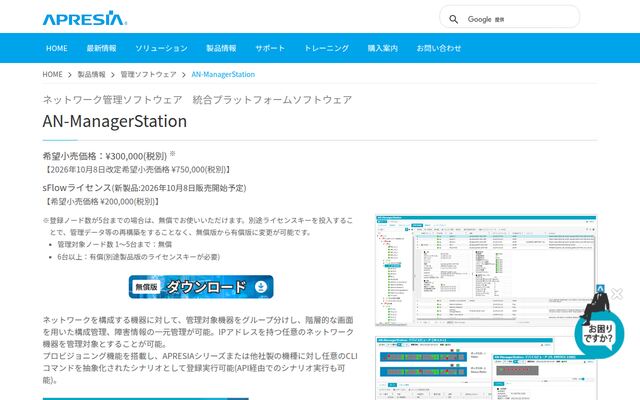Click the 【希望小売価格 ¥200,000(税別)】 text
This screenshot has width=640, height=400.
click(101, 201)
